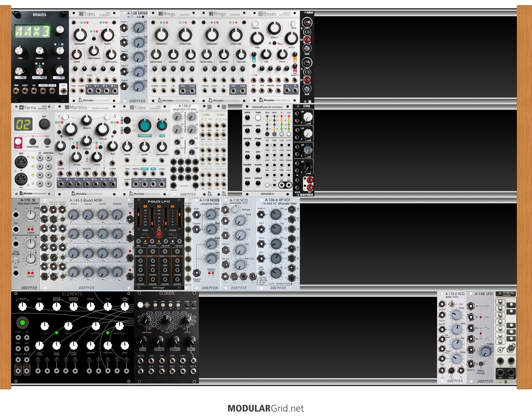Click the Yarns START/STOP button

coord(32,141)
